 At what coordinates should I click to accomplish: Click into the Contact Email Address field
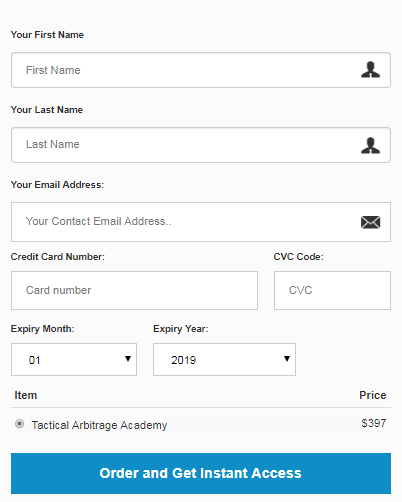coord(201,222)
